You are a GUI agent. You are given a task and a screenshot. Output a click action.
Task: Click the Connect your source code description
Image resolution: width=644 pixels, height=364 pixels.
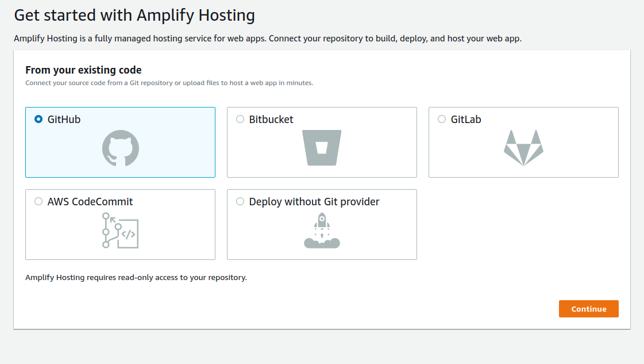coord(169,83)
